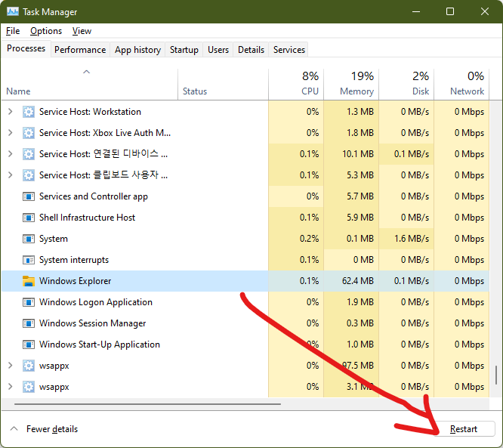Select the Windows Explorer process name
503x448 pixels.
click(75, 281)
